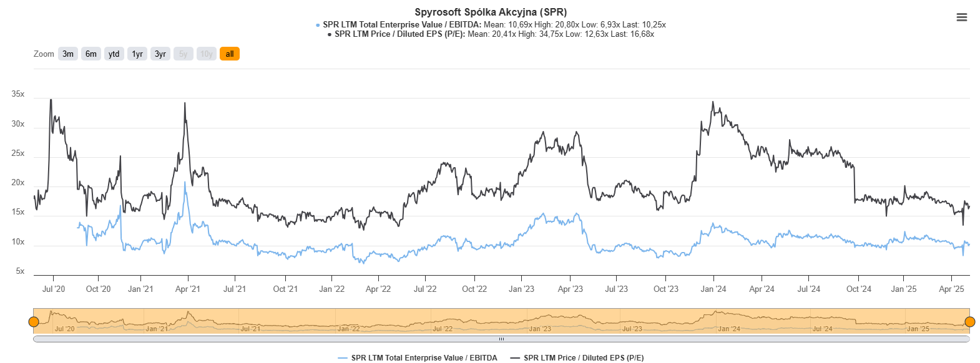Click the P/E stats line in the header
980x363 pixels.
(x=494, y=34)
